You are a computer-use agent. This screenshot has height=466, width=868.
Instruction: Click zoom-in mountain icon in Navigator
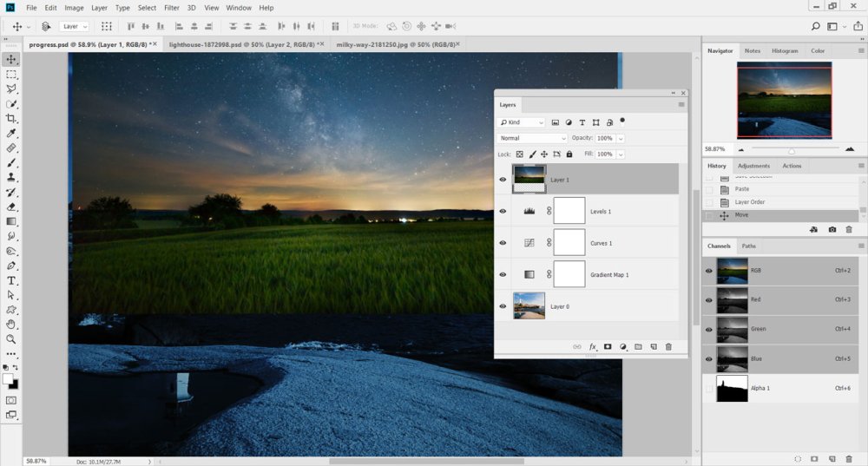coord(850,149)
